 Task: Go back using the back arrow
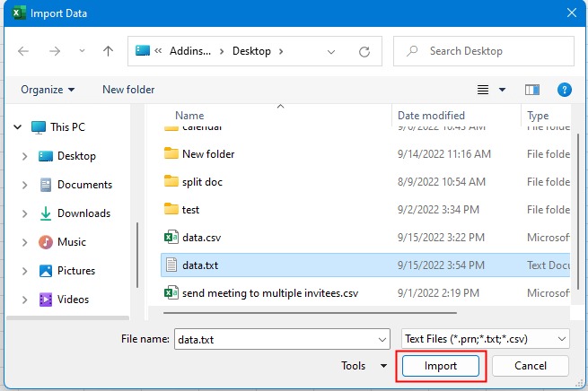pyautogui.click(x=23, y=51)
